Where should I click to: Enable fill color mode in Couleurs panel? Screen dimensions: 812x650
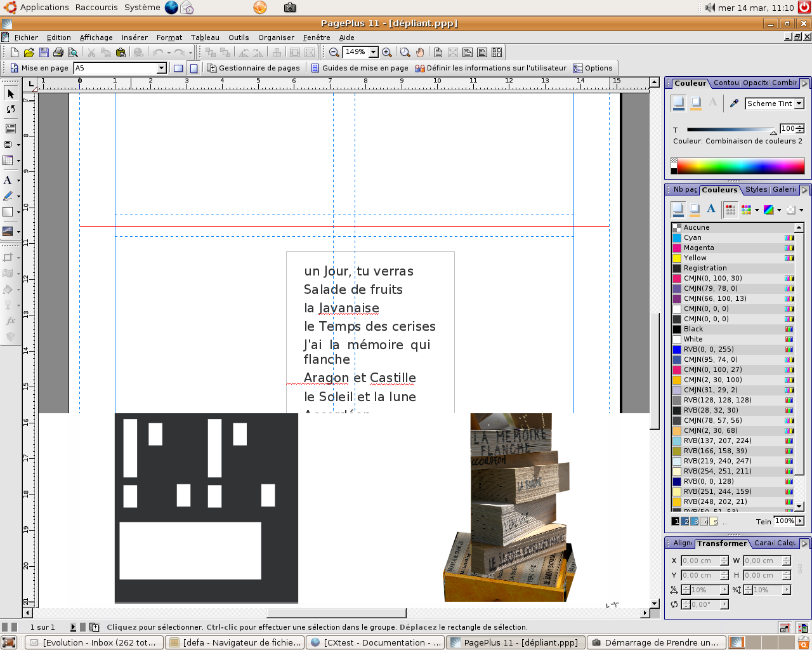[x=678, y=209]
